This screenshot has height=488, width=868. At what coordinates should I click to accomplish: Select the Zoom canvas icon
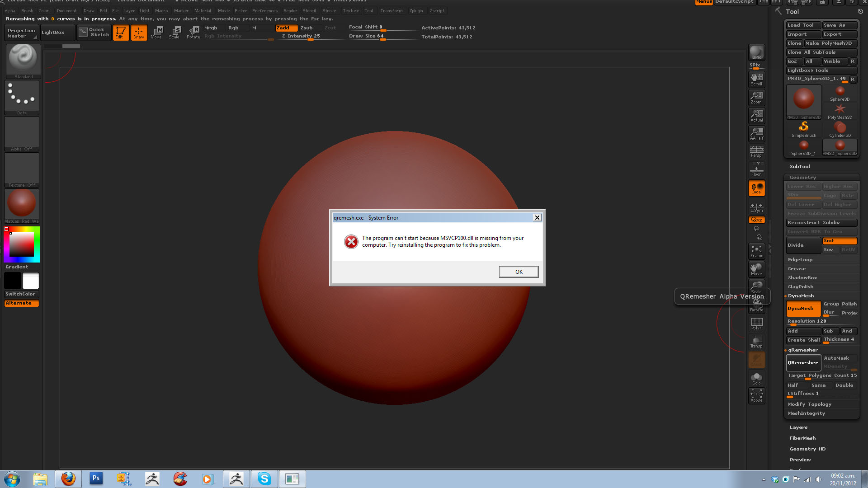756,97
